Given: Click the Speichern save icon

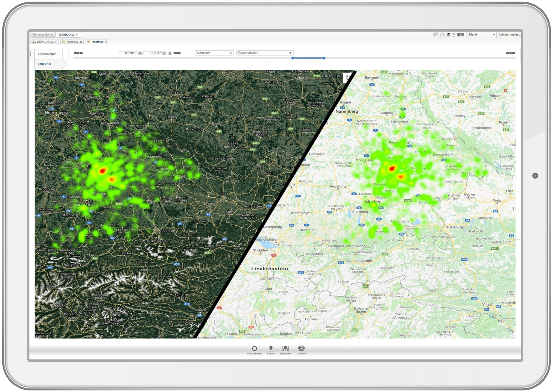Looking at the screenshot, I should (285, 349).
